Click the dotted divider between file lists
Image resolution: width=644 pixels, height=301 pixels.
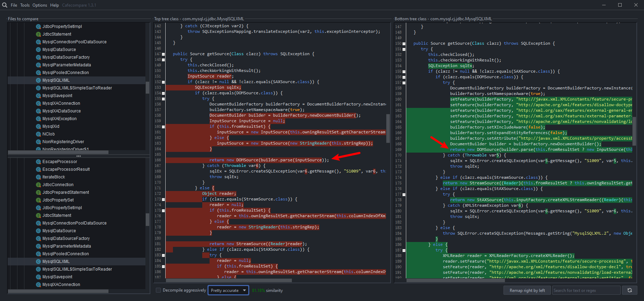78,156
